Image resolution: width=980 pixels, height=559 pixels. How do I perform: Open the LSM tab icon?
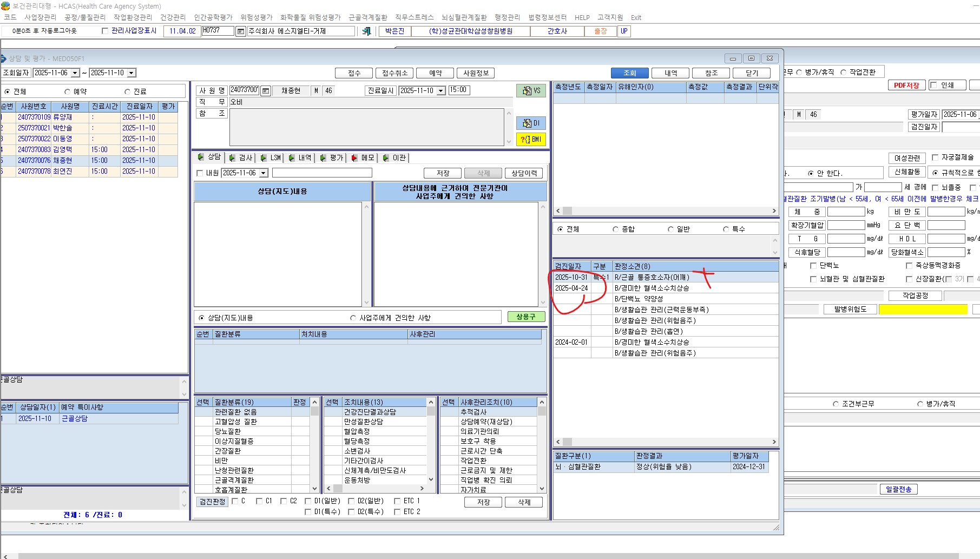coord(270,157)
